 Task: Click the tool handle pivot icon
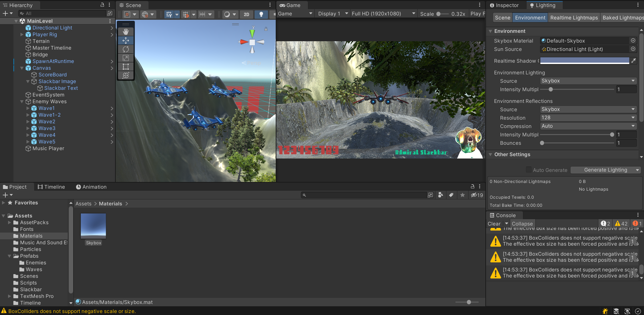tap(127, 14)
